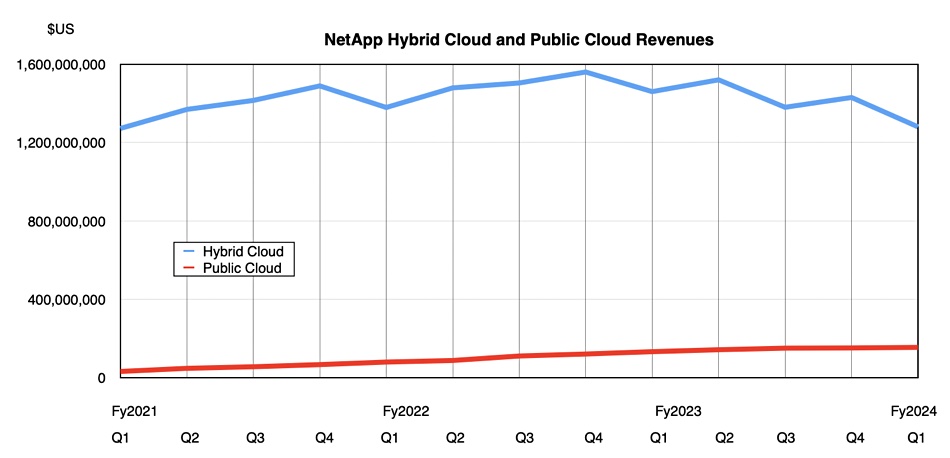Select the $US axis unit label
The height and width of the screenshot is (458, 950).
(x=61, y=30)
